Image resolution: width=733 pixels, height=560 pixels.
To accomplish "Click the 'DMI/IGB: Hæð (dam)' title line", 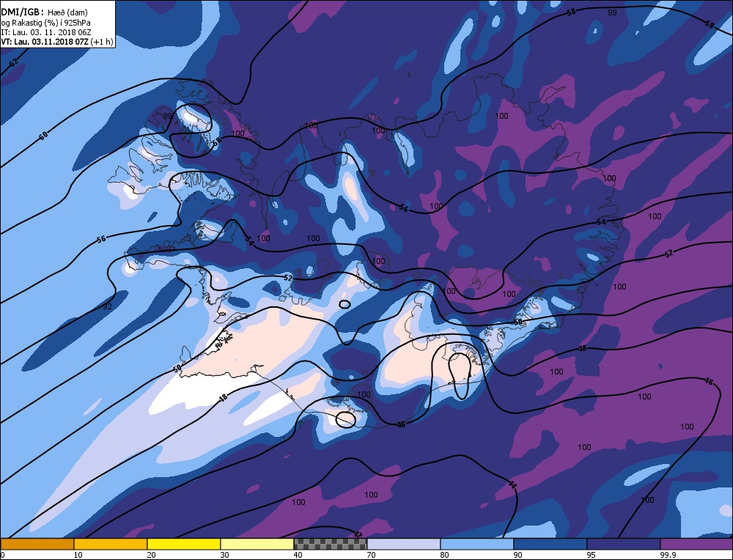I will tap(45, 12).
